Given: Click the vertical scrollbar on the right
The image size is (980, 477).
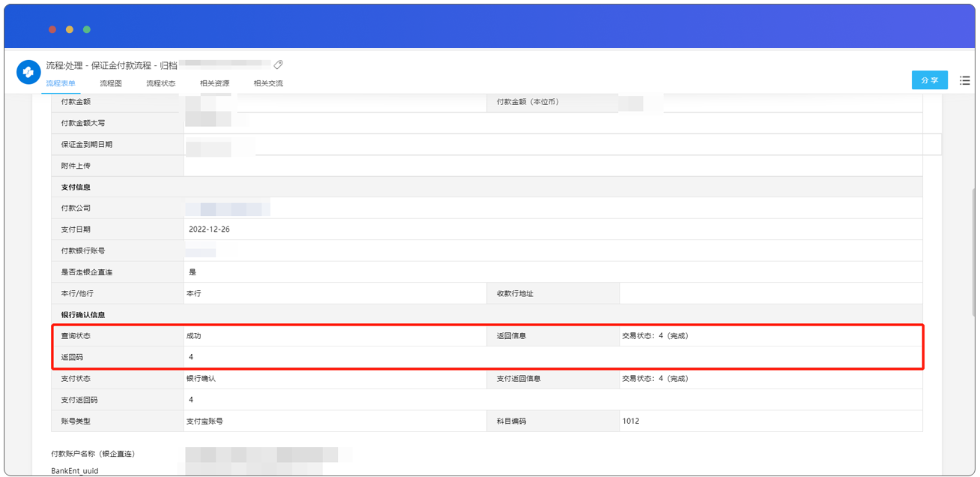Looking at the screenshot, I should [x=973, y=255].
